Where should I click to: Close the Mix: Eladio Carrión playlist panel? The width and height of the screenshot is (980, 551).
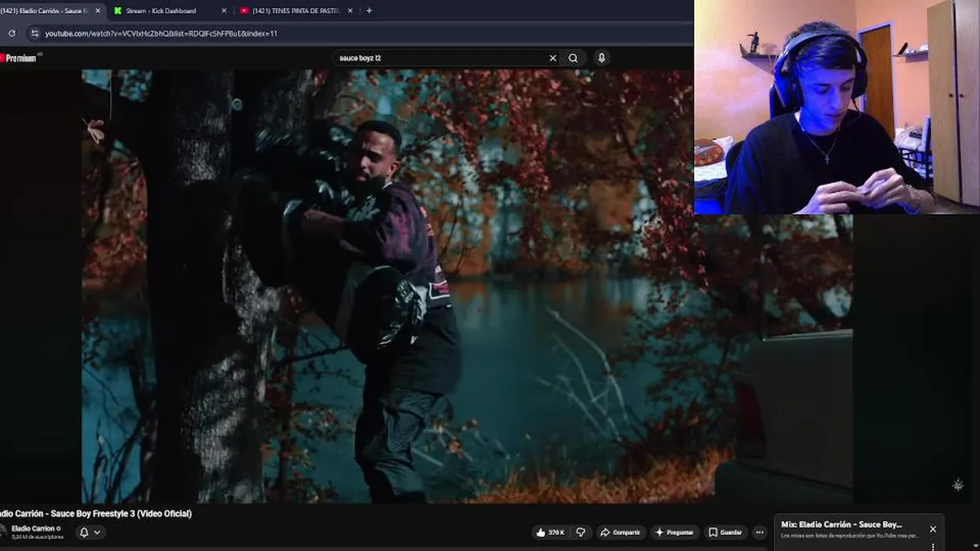click(933, 529)
